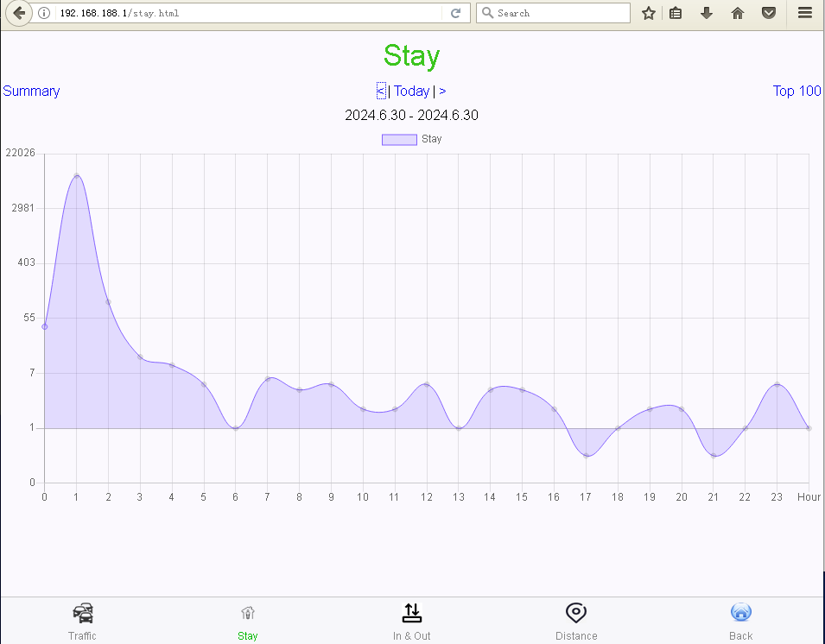The width and height of the screenshot is (825, 644).
Task: Click the browser back arrow button
Action: coord(19,13)
